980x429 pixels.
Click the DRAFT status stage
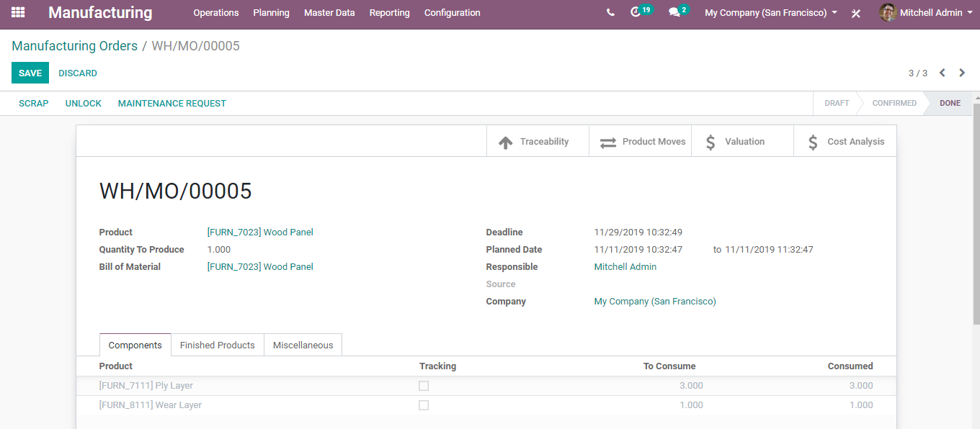point(837,103)
